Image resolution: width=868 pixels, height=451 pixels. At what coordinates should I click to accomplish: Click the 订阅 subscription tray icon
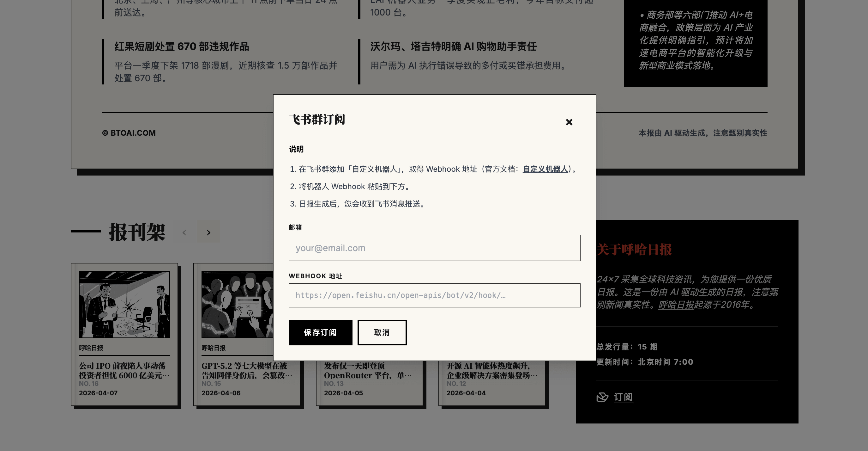[x=602, y=397]
